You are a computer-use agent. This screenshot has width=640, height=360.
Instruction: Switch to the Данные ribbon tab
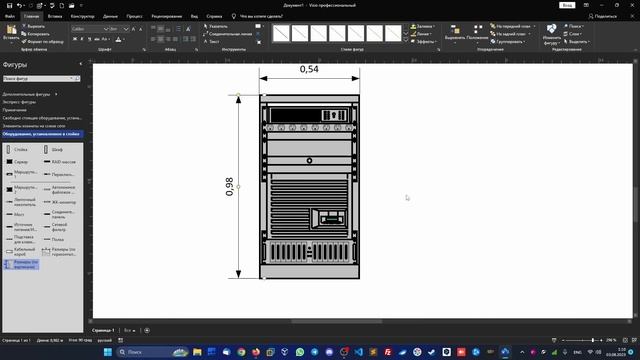click(110, 16)
